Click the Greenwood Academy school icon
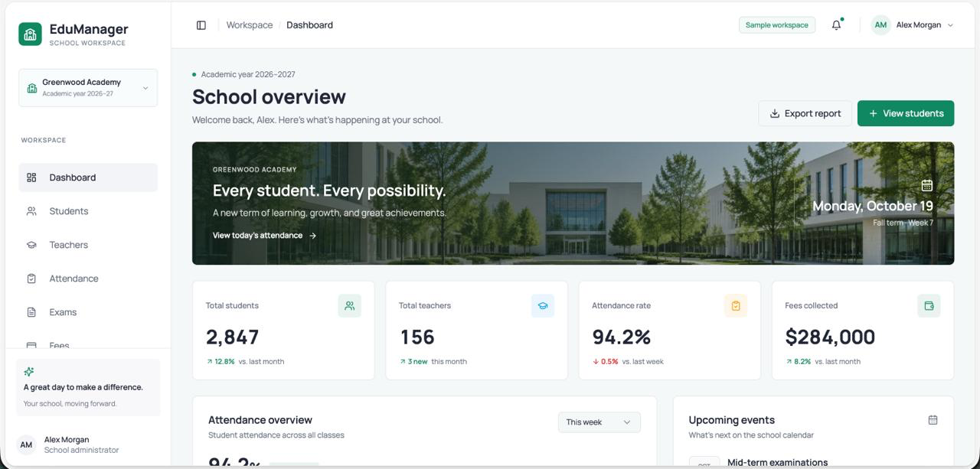Image resolution: width=980 pixels, height=469 pixels. point(32,88)
